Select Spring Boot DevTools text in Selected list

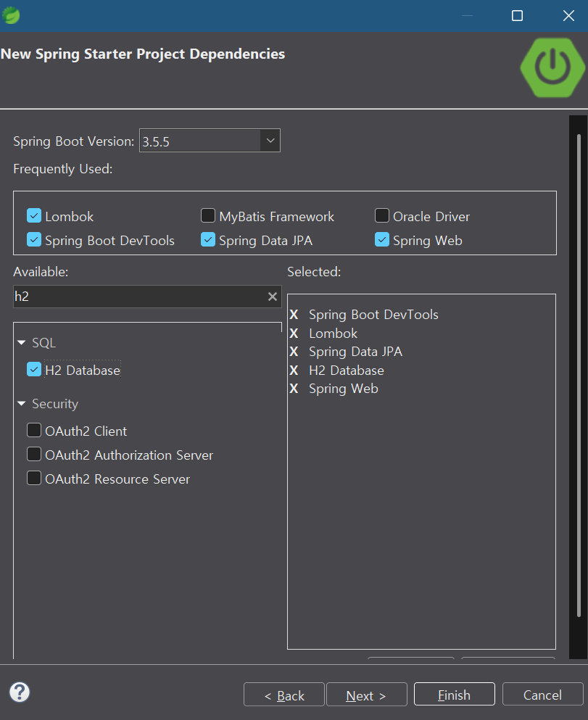(373, 315)
